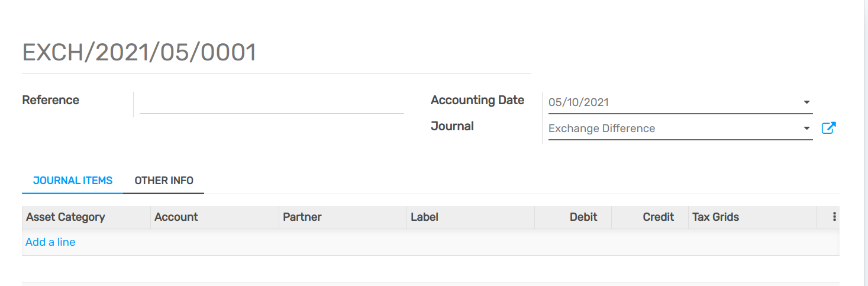
Task: Sort by the Debit column header
Action: point(583,217)
